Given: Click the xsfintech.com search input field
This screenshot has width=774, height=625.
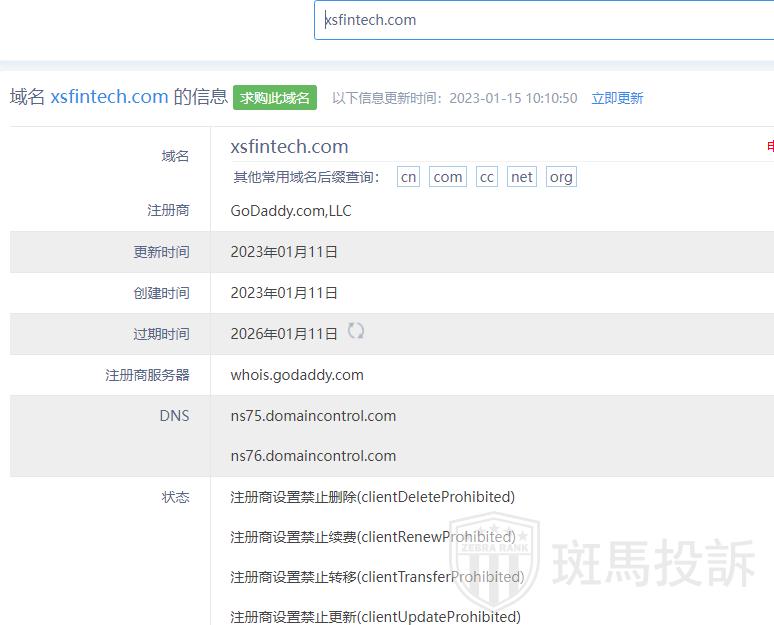Looking at the screenshot, I should click(544, 20).
